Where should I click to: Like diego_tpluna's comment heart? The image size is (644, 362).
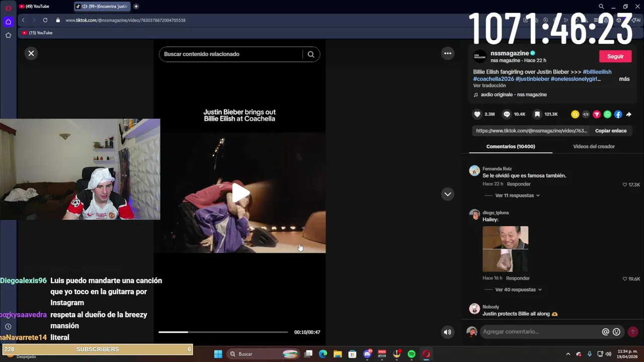click(625, 279)
